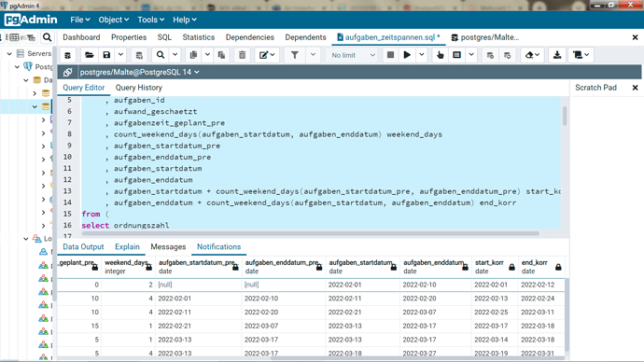
Task: Click the connection status link icon
Action: 68,72
